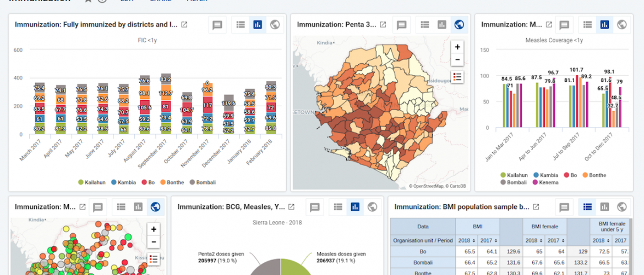Switch BCG, Measles pie panel to map view

point(373,207)
